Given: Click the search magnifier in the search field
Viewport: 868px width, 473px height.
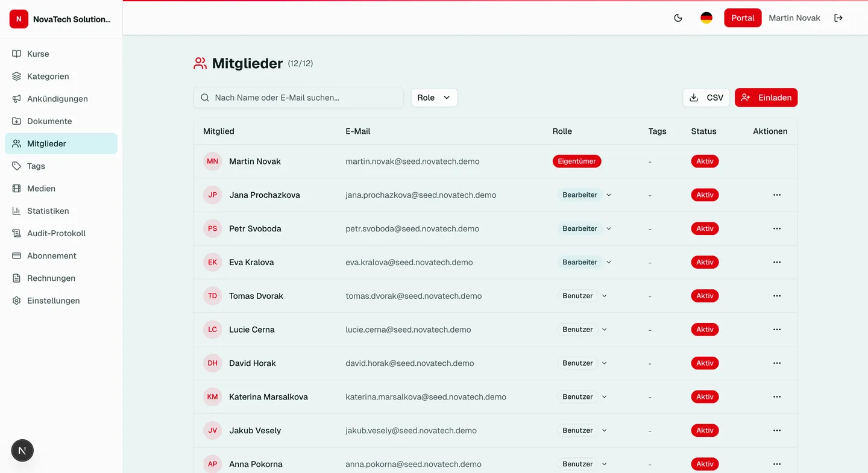Looking at the screenshot, I should 205,97.
